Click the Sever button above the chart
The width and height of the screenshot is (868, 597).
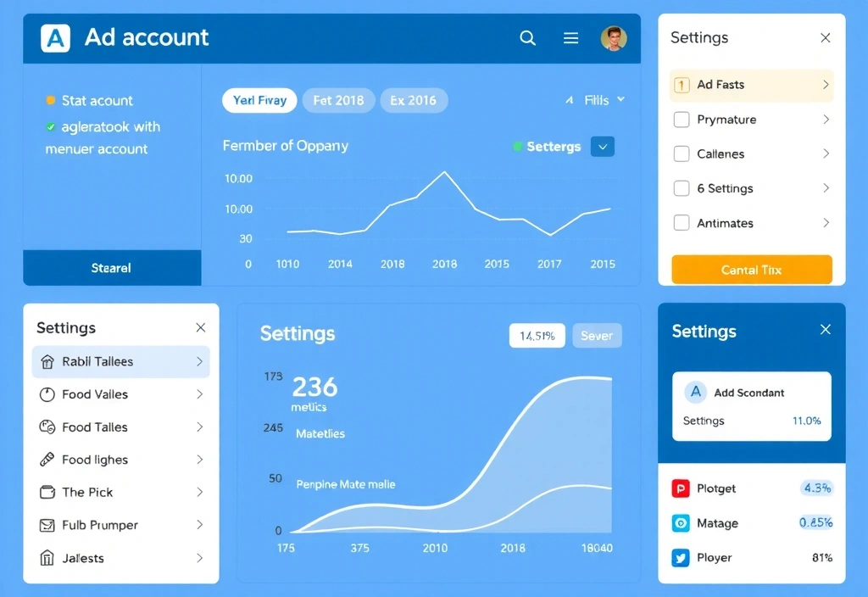[x=597, y=335]
